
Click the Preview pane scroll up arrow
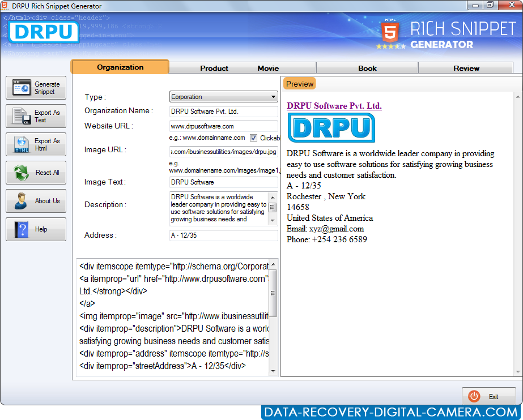pos(518,97)
